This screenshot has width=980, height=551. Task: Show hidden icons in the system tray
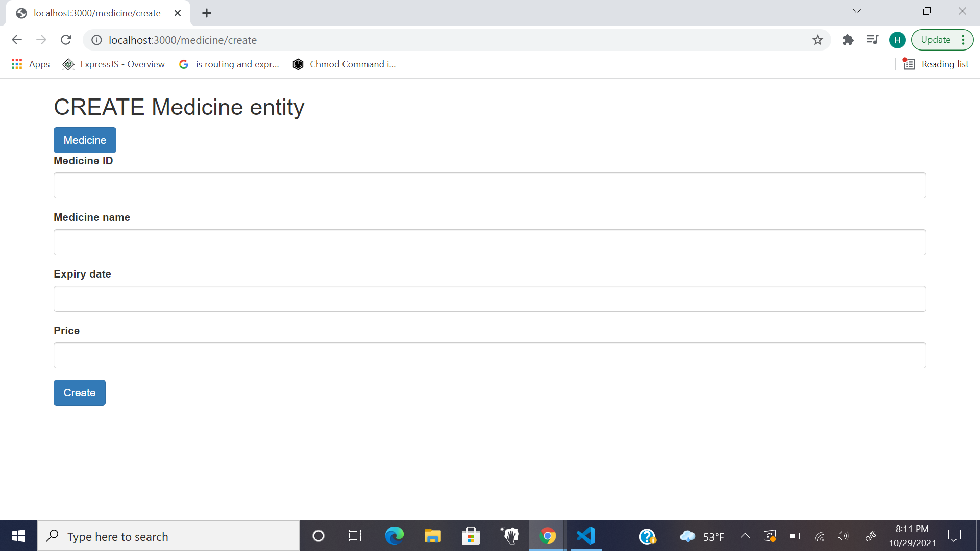click(745, 536)
